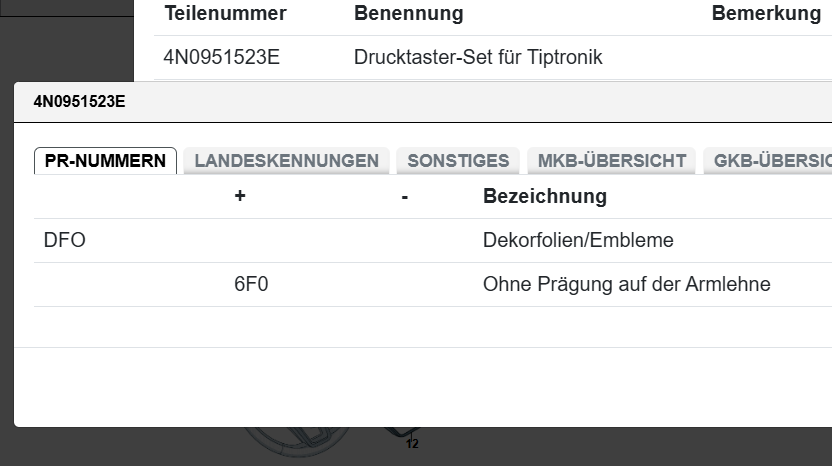Click the minus column header

pos(404,197)
